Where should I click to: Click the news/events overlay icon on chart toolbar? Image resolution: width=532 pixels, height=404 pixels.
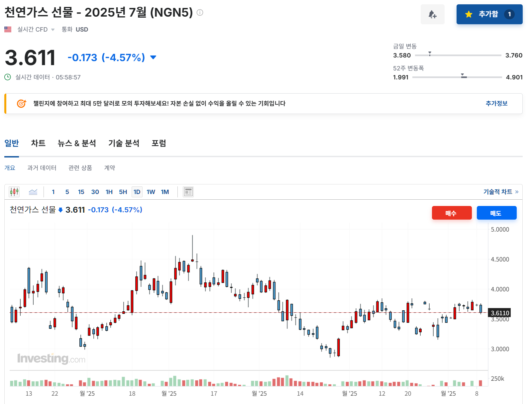point(188,192)
